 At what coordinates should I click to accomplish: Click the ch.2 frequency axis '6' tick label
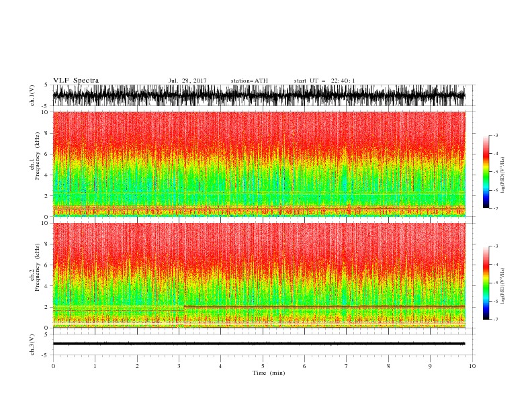[47, 265]
